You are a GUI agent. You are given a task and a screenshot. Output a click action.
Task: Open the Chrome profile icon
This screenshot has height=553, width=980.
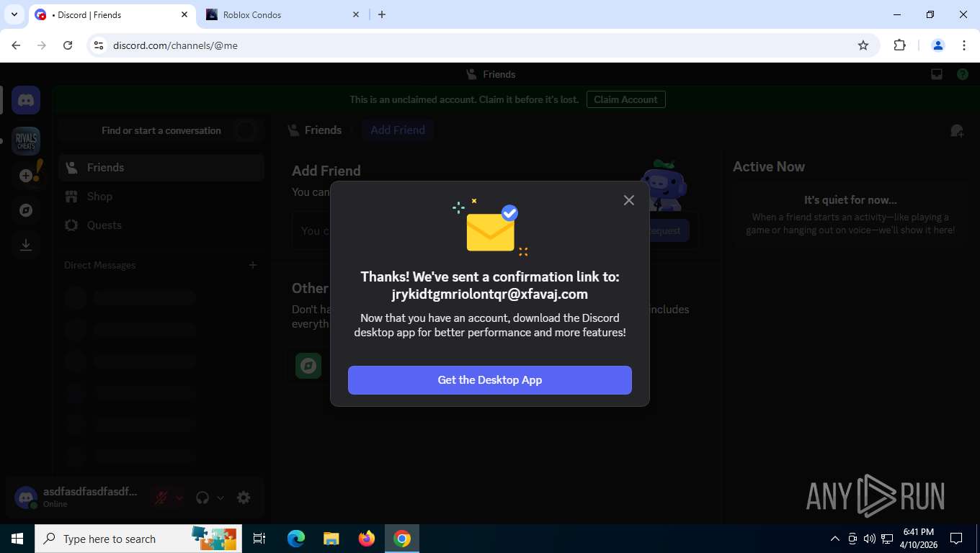point(938,45)
